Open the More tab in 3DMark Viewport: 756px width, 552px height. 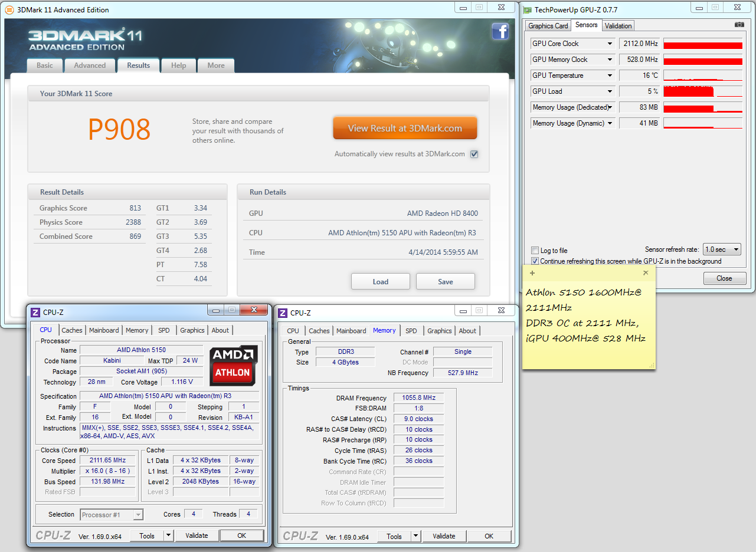click(216, 65)
